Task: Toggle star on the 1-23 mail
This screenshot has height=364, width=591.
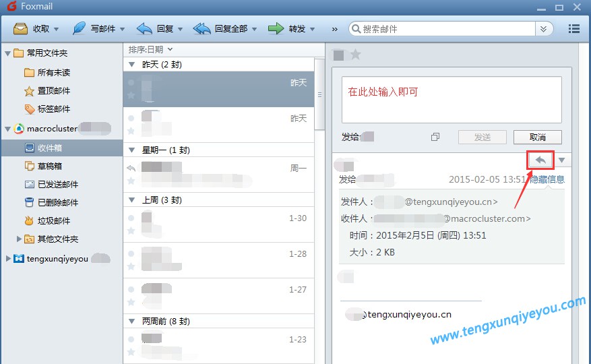Action: point(131,352)
